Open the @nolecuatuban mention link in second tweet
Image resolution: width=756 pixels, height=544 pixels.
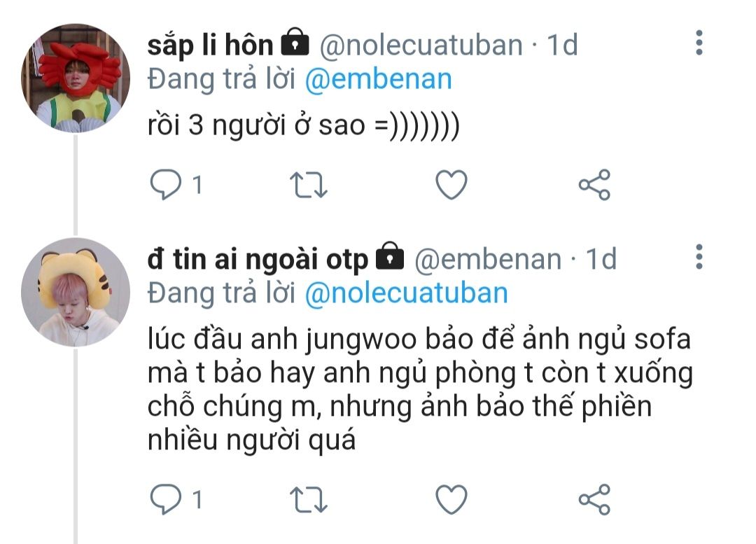click(406, 293)
